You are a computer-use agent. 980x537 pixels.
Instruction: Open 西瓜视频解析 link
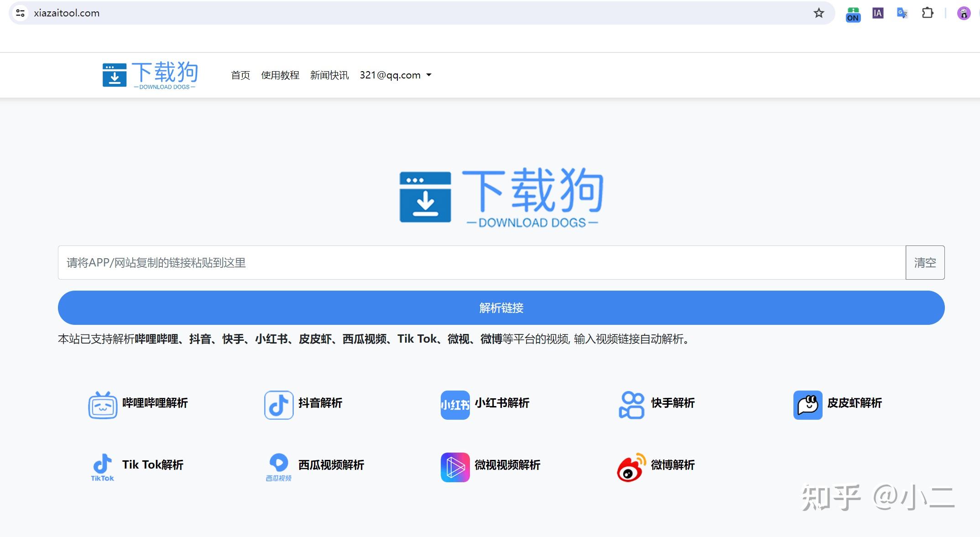point(331,465)
